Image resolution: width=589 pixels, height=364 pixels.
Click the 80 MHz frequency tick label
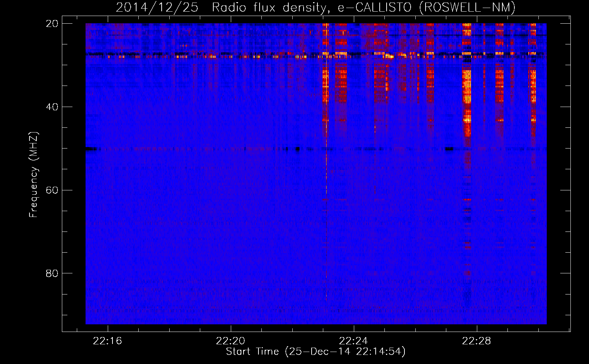point(52,273)
